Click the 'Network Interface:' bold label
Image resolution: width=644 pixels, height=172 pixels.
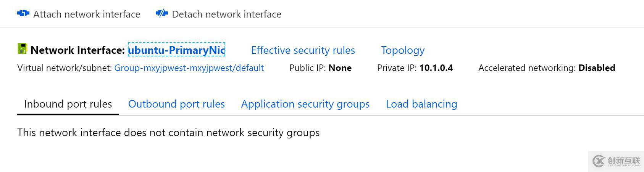[77, 50]
